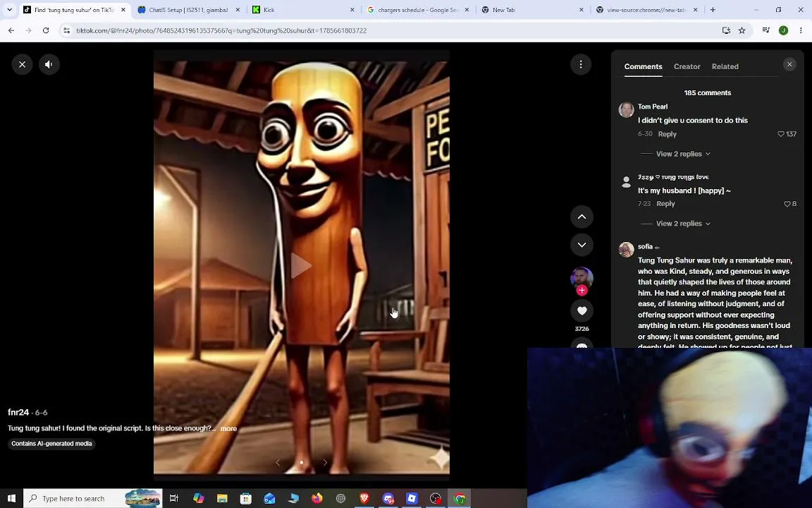Click the 'Contains AI-generated media' label
812x508 pixels.
51,444
